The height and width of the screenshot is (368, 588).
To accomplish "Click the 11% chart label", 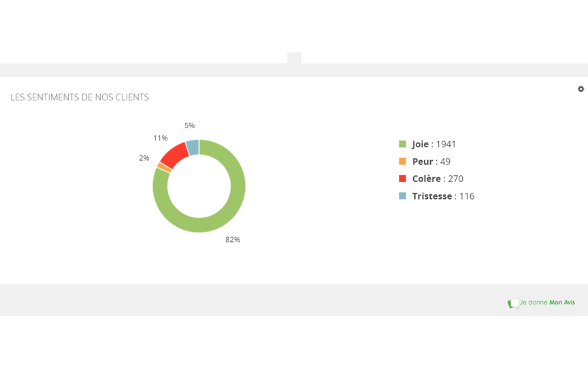I will pyautogui.click(x=160, y=138).
